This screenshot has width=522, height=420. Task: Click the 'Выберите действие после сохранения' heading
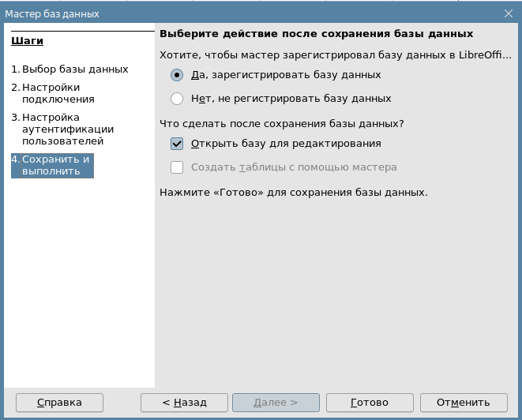click(x=316, y=34)
